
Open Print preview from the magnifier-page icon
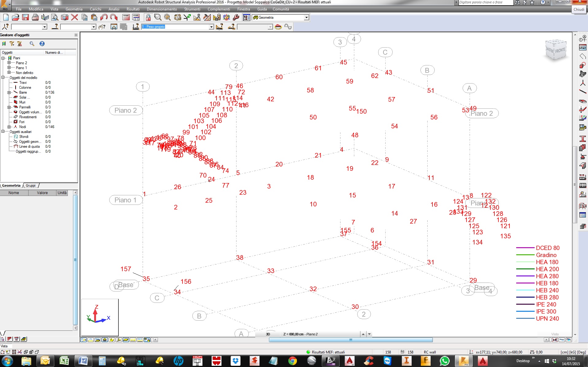tap(55, 18)
